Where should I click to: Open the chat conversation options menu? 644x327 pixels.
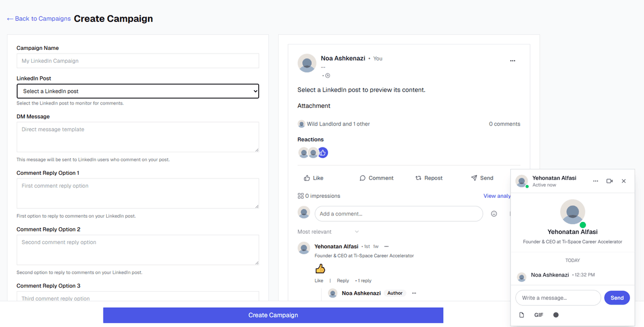[595, 181]
